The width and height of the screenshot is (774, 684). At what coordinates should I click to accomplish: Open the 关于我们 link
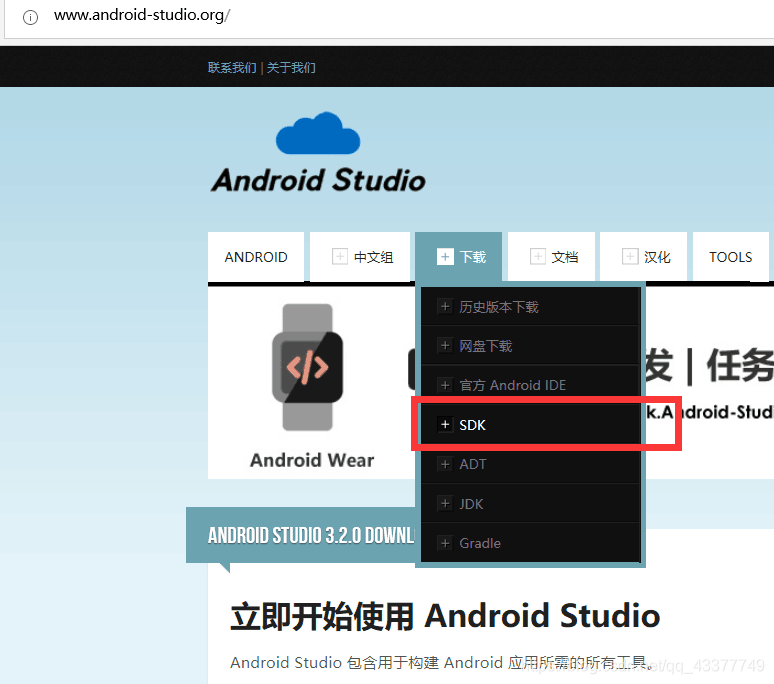(x=291, y=68)
